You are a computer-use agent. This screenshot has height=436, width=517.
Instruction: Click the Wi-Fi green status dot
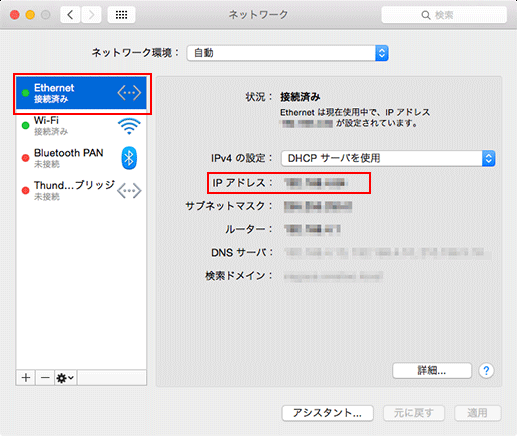tap(25, 126)
